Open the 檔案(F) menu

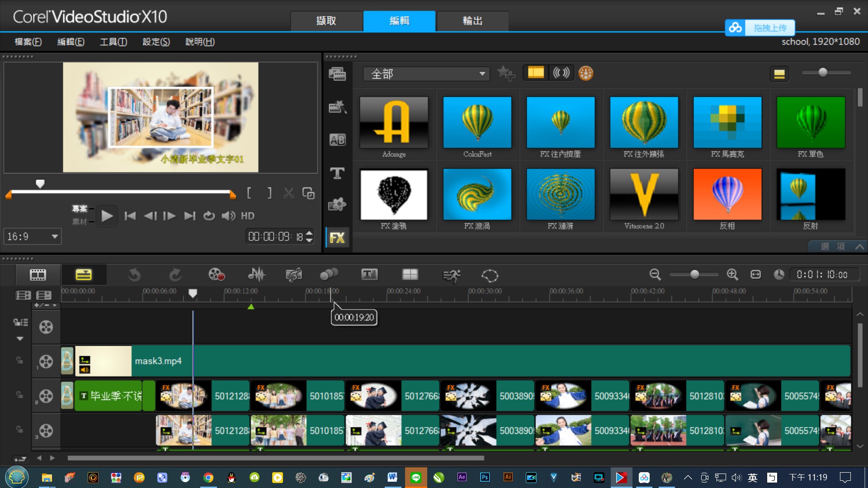(28, 42)
